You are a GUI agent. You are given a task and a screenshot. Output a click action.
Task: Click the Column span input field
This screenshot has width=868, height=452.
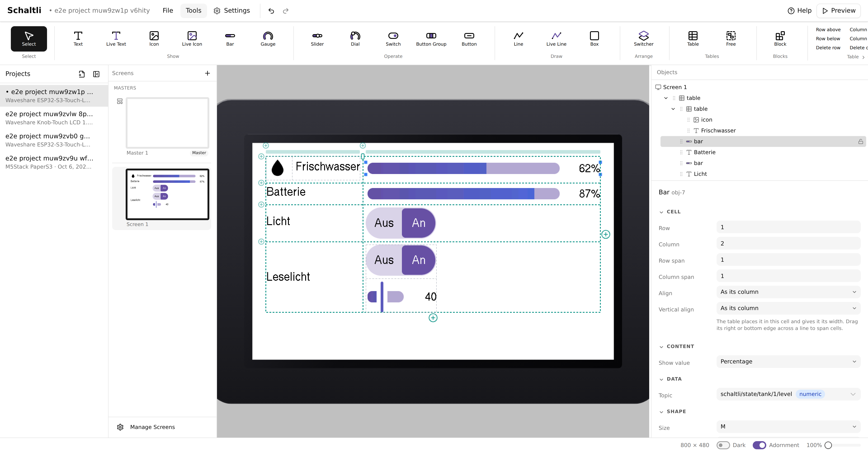coord(788,276)
